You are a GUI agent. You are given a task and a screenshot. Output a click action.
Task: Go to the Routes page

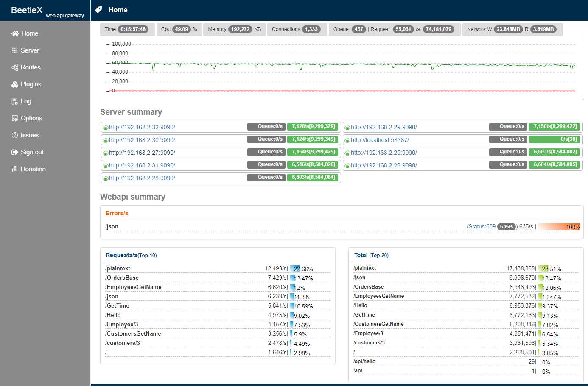point(31,67)
